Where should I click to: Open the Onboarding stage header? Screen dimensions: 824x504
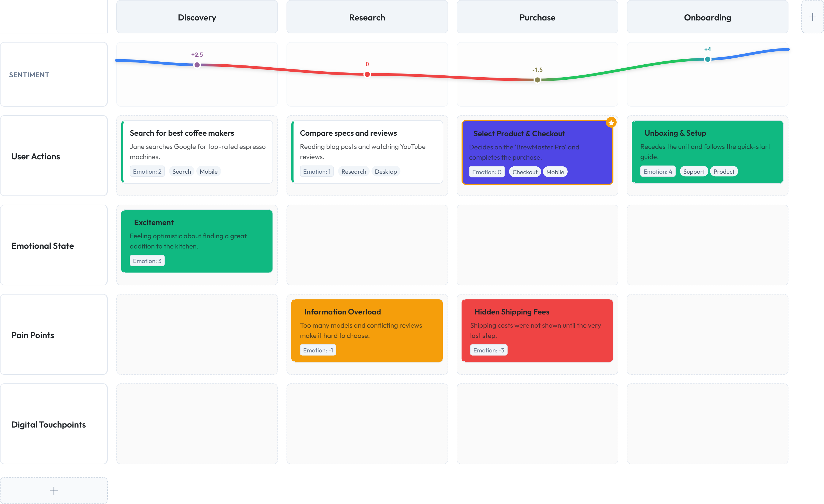coord(707,17)
